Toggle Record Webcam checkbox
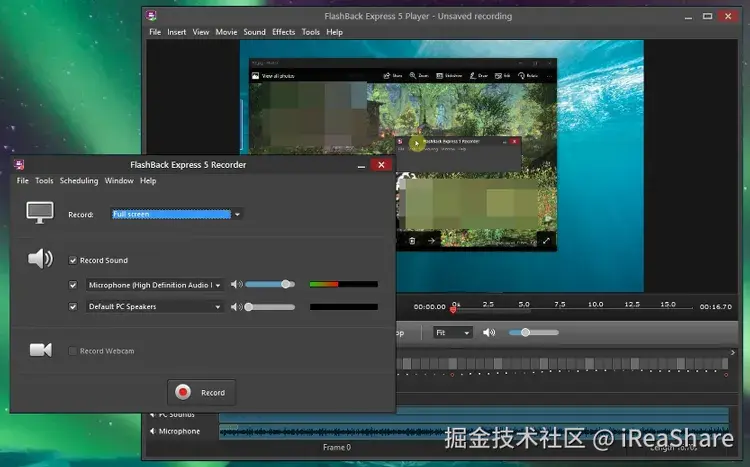Viewport: 750px width, 467px height. pos(72,351)
